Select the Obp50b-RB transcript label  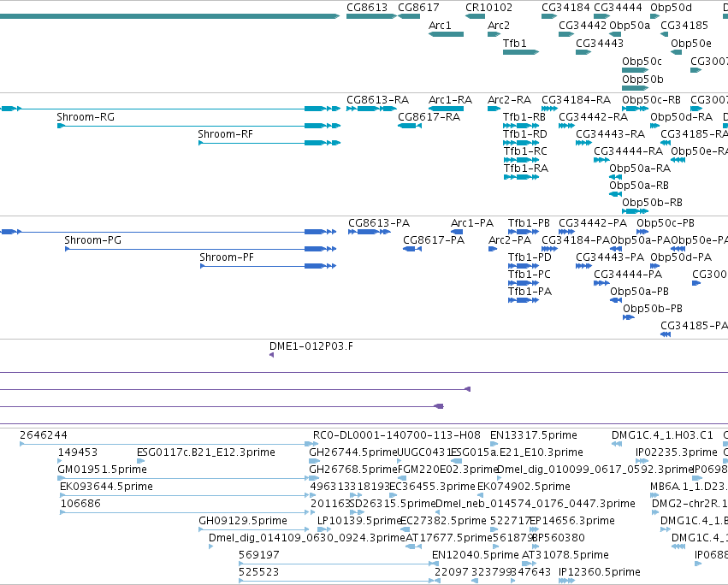coord(653,203)
